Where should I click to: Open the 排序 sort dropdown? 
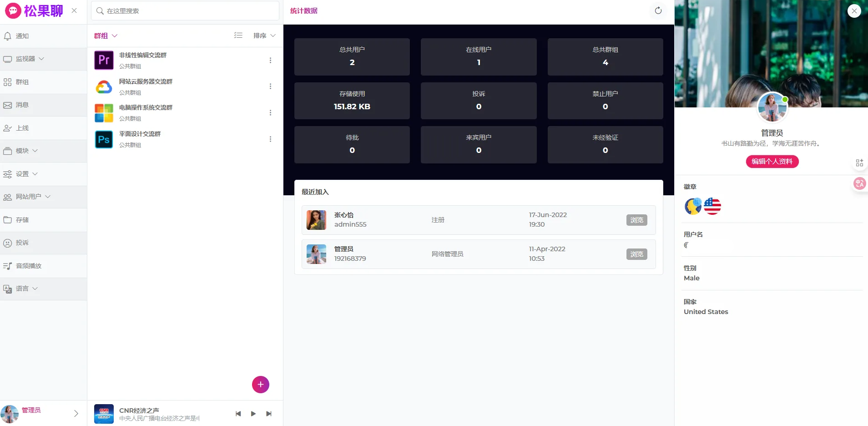click(x=264, y=35)
